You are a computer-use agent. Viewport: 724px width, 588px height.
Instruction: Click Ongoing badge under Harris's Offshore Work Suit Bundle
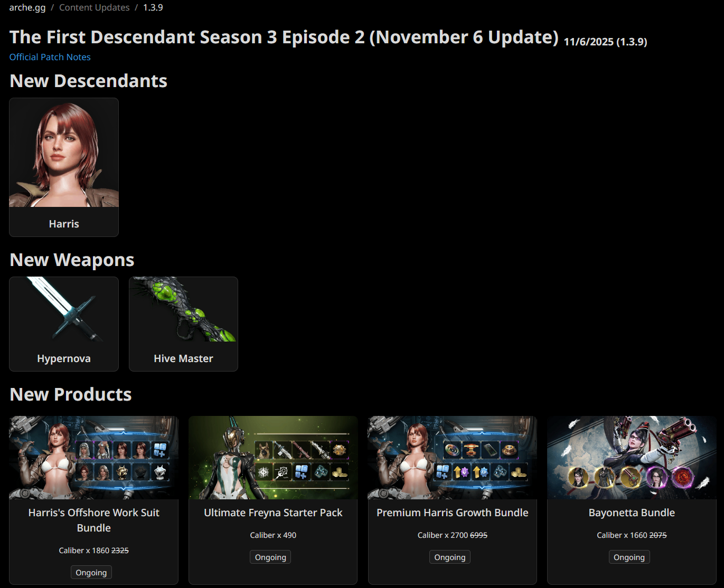tap(91, 573)
